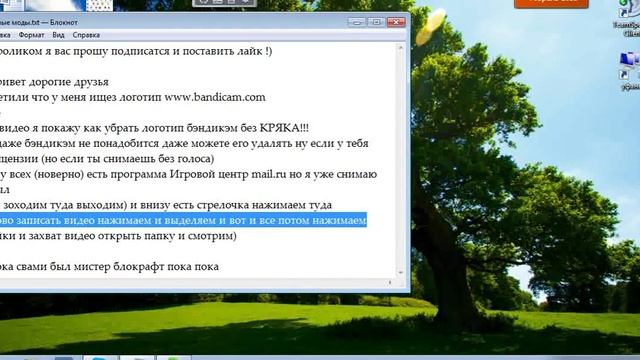
Task: Click the line 'мистер блокрафт пока пока'
Action: click(146, 267)
